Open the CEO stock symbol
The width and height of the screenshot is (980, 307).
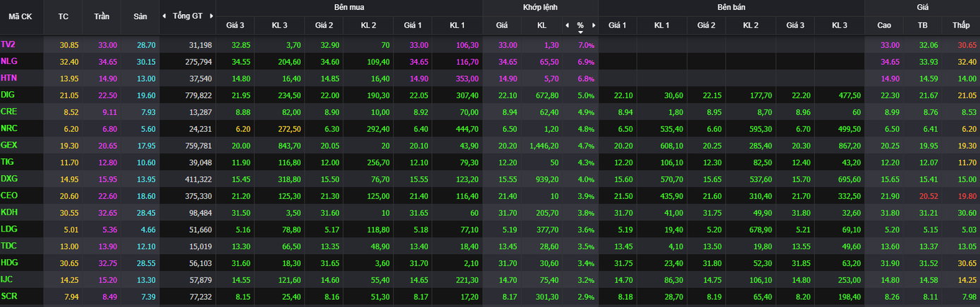pos(9,195)
